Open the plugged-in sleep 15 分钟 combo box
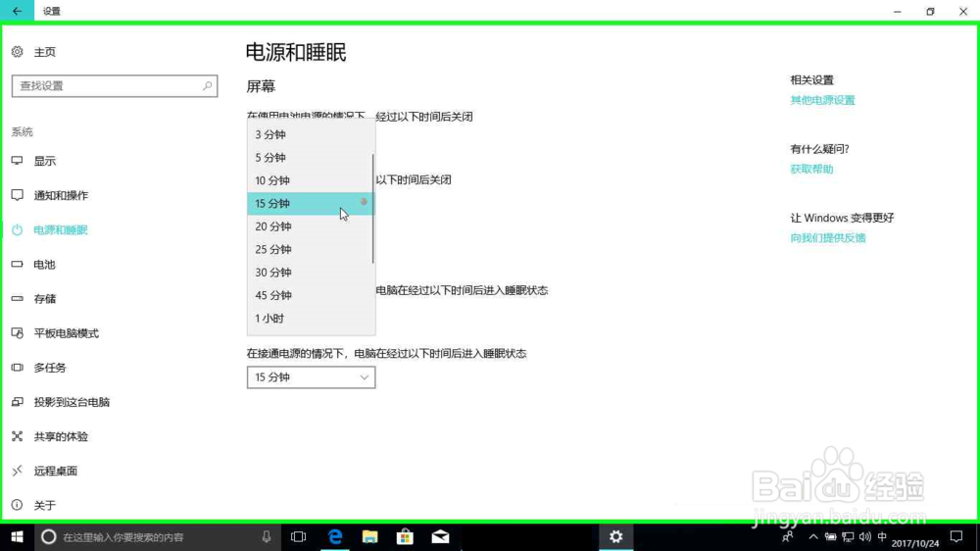 312,377
